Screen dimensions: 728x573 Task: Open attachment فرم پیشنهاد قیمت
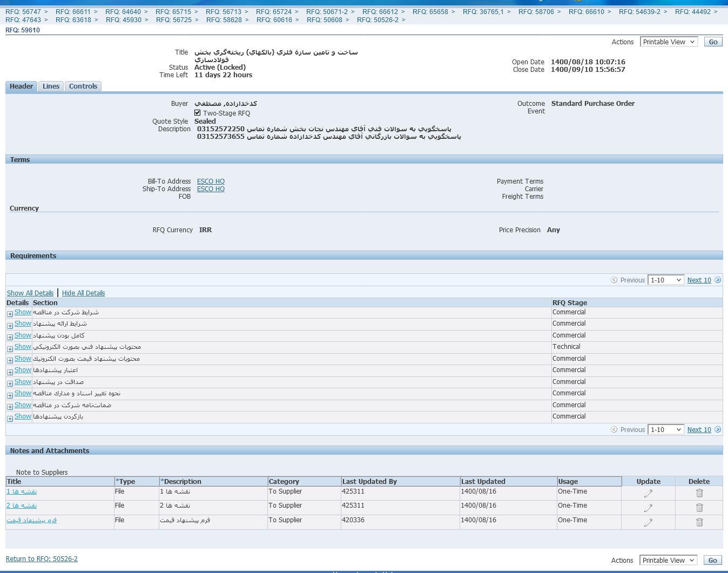click(31, 520)
